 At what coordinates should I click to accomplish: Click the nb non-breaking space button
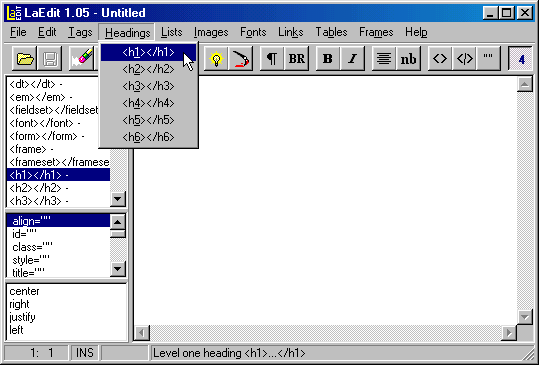pyautogui.click(x=408, y=59)
